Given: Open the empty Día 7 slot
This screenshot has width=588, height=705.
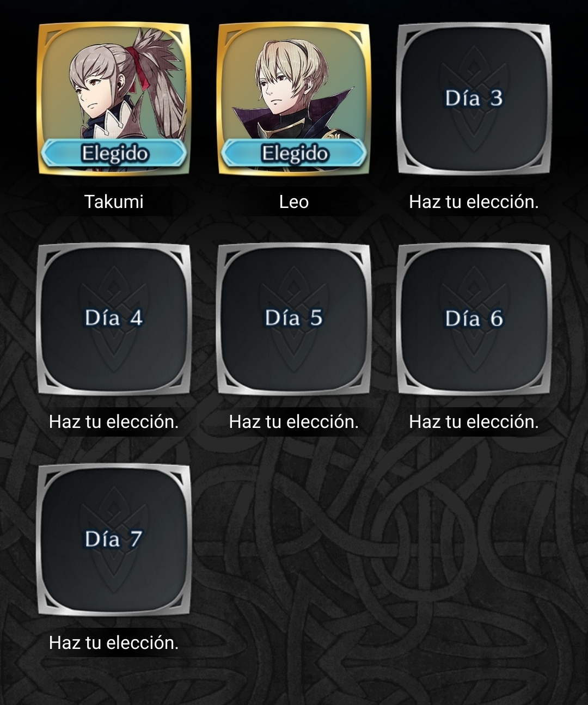Looking at the screenshot, I should pyautogui.click(x=114, y=540).
